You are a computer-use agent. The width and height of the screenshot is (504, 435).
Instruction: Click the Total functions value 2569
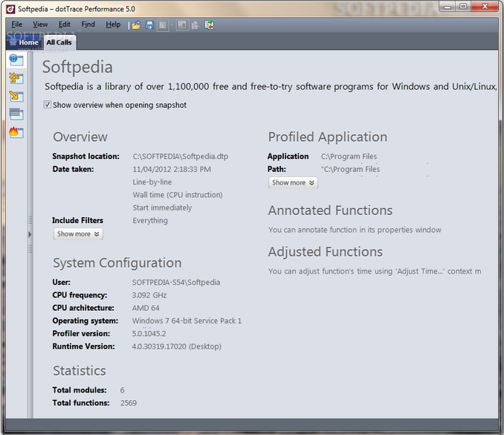tap(129, 403)
